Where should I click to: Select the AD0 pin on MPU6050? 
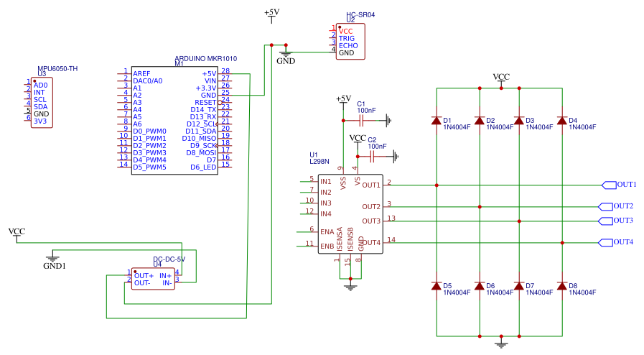tap(41, 85)
